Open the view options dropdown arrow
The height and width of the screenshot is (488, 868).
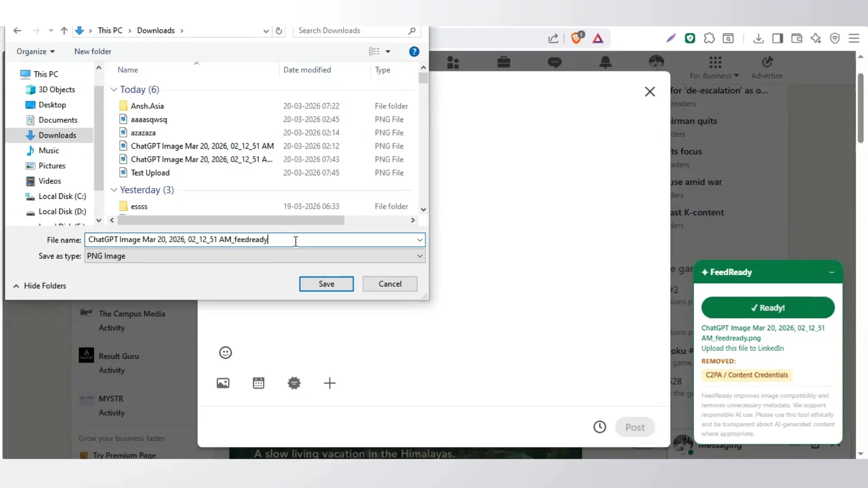pyautogui.click(x=388, y=52)
